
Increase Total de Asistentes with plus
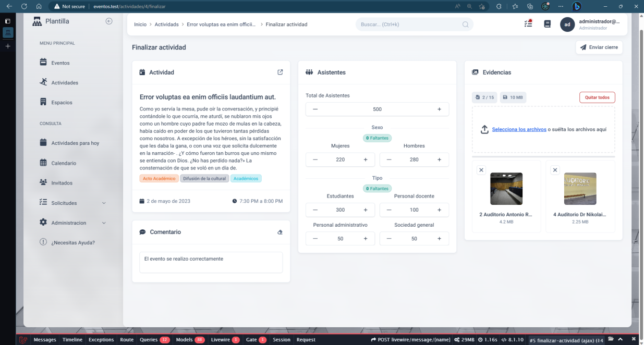tap(439, 109)
